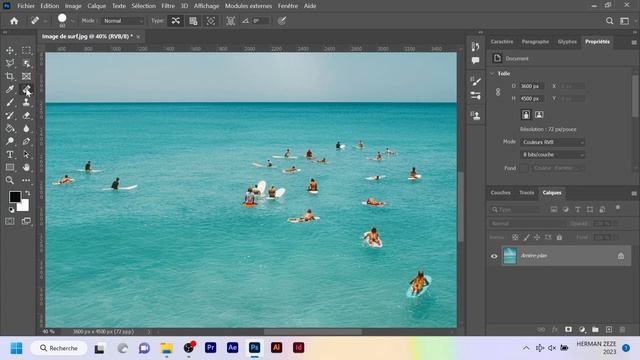Image resolution: width=640 pixels, height=360 pixels.
Task: Select the Pen tool
Action: pos(26,142)
